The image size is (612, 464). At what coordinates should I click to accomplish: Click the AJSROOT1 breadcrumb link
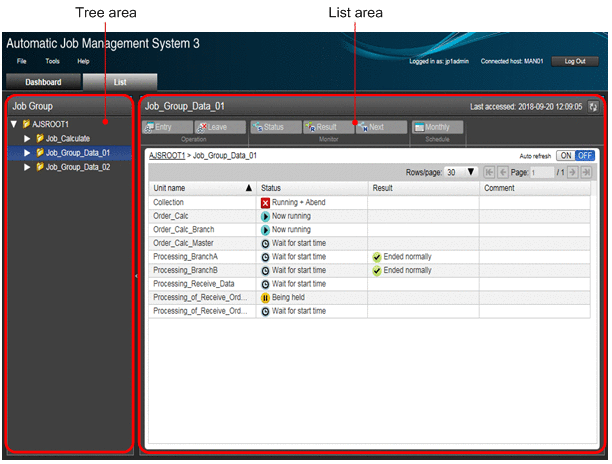[167, 156]
